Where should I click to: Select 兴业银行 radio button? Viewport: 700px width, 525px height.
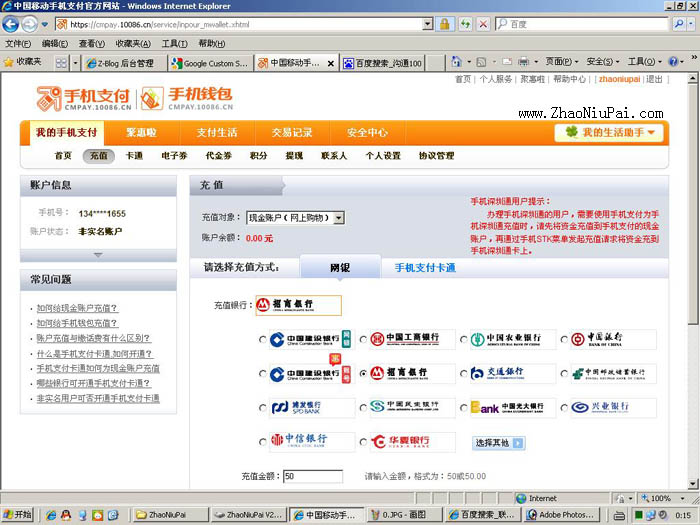(x=564, y=408)
